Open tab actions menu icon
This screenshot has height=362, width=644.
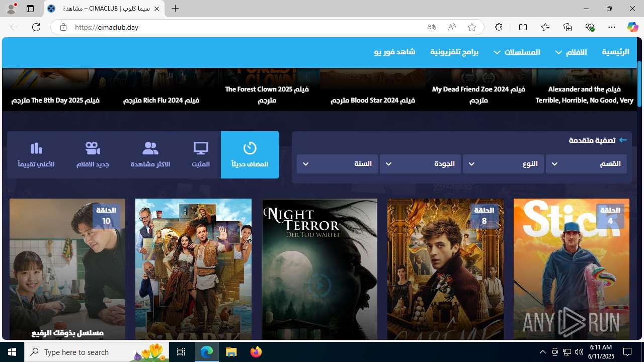30,9
